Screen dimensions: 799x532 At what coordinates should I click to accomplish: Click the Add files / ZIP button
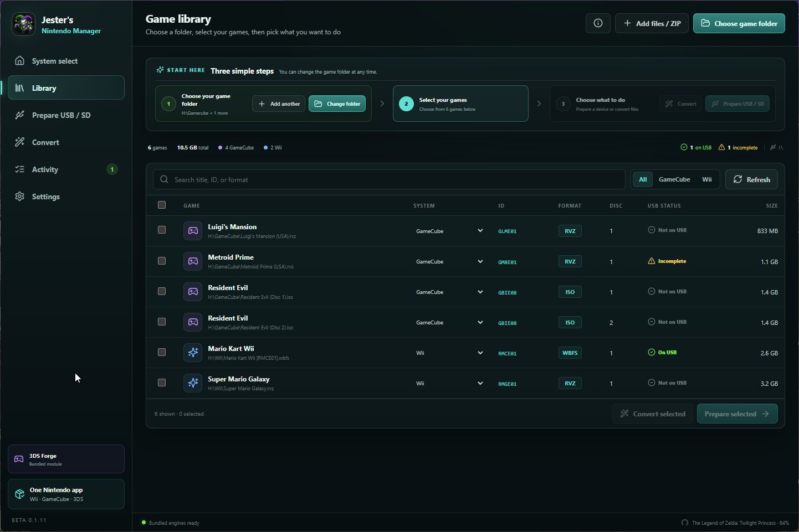pos(652,23)
